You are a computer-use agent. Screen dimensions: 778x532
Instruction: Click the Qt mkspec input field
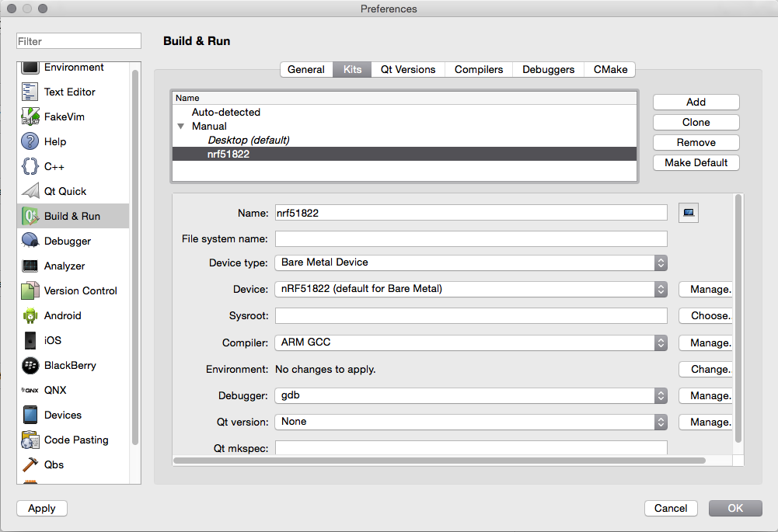coord(471,447)
